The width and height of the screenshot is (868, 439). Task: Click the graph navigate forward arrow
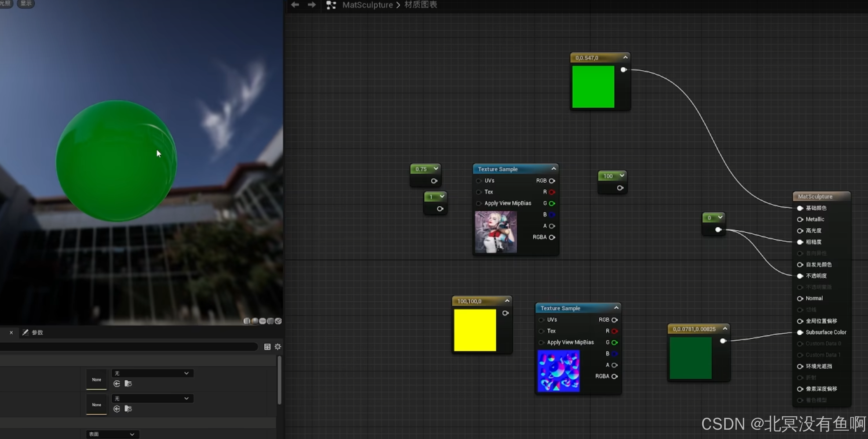tap(312, 5)
